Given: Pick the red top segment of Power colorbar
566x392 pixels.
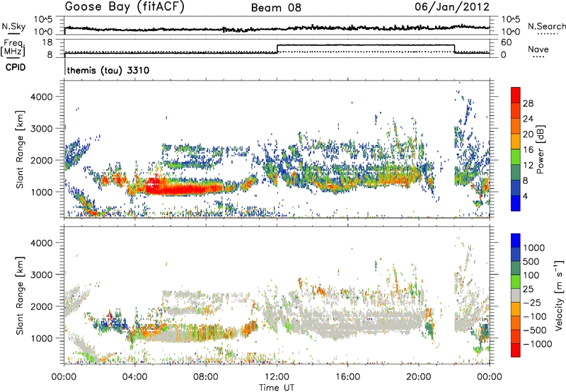Looking at the screenshot, I should pyautogui.click(x=516, y=96).
